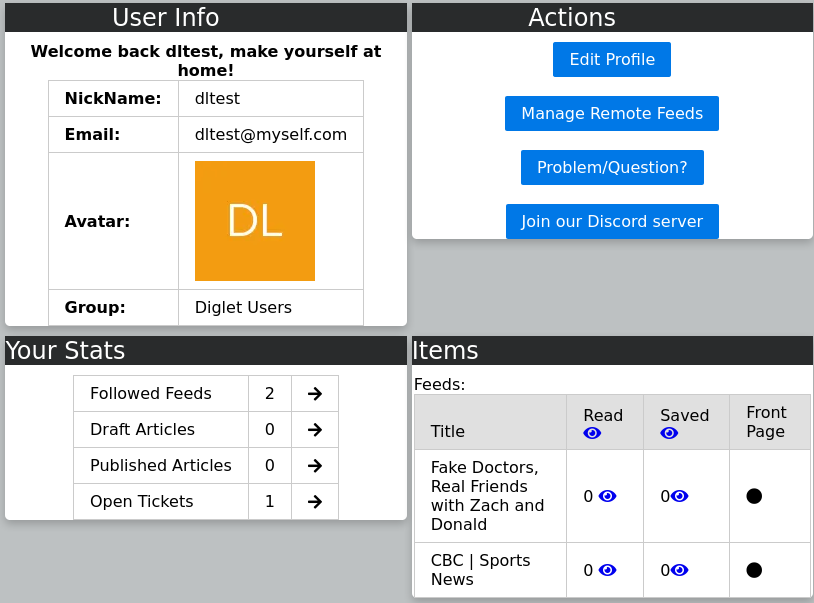Viewport: 814px width, 603px height.
Task: Click the Edit Profile button
Action: coord(611,59)
